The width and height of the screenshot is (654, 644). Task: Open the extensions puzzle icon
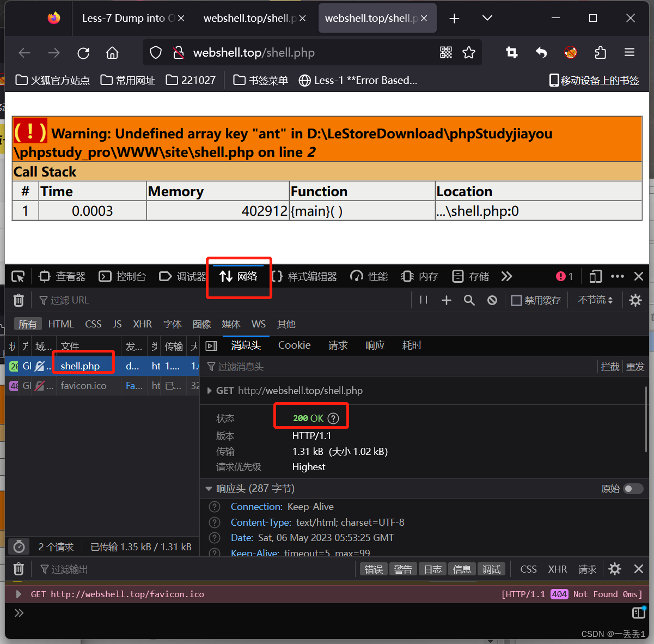point(600,52)
